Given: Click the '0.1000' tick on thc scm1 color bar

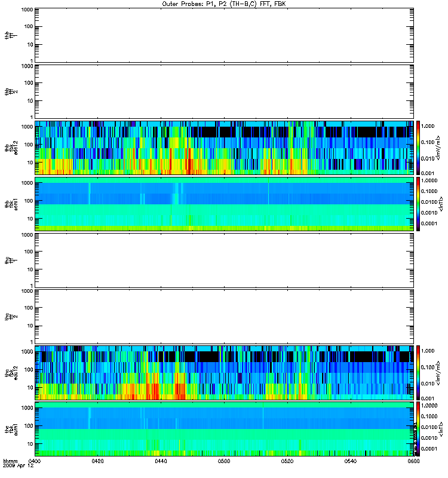Looking at the screenshot, I should (429, 416).
